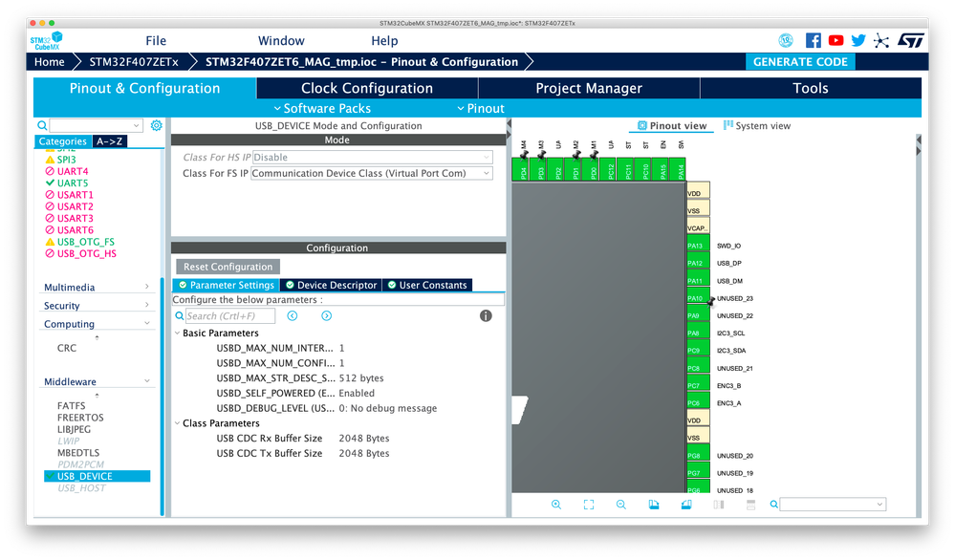This screenshot has height=560, width=955.
Task: Zoom in on the pinout view
Action: 556,505
